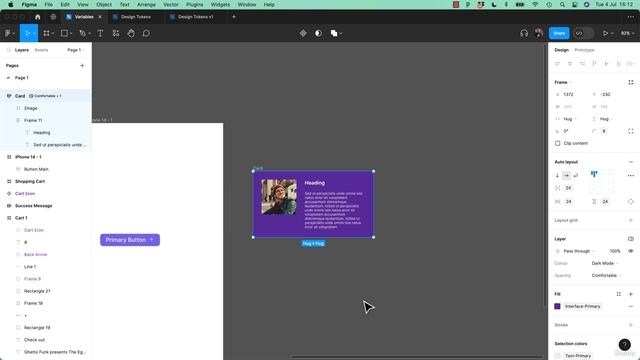Image resolution: width=640 pixels, height=360 pixels.
Task: Click the headphones audio icon
Action: 524,33
